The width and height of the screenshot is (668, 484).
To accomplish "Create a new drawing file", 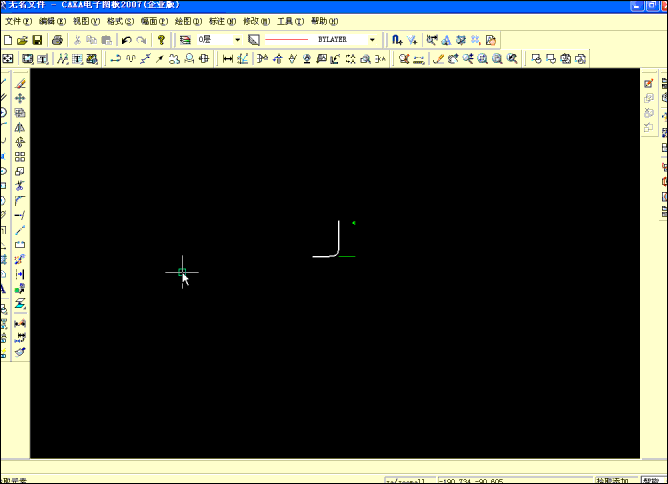I will [x=8, y=40].
